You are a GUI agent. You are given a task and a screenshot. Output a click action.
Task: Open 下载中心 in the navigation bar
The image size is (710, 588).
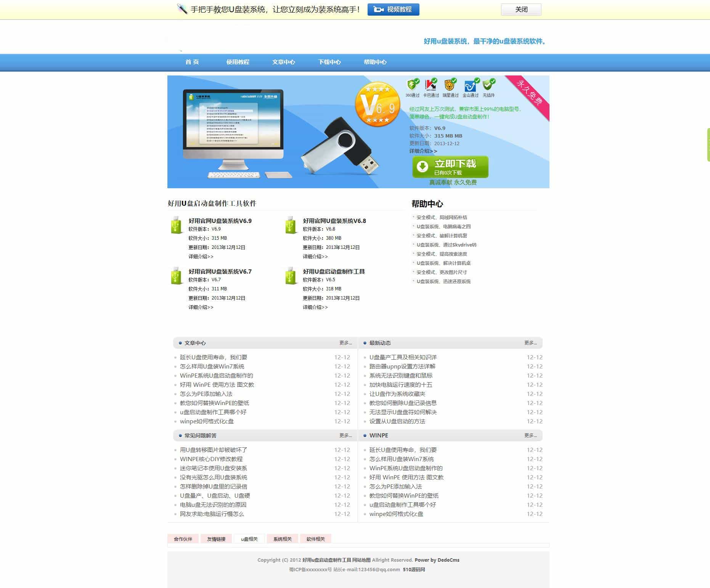point(329,62)
